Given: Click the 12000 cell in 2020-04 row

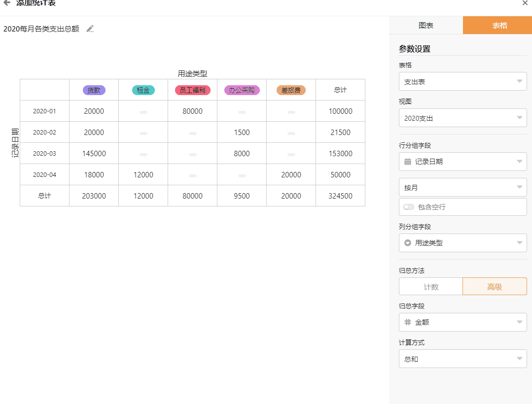Looking at the screenshot, I should tap(143, 175).
